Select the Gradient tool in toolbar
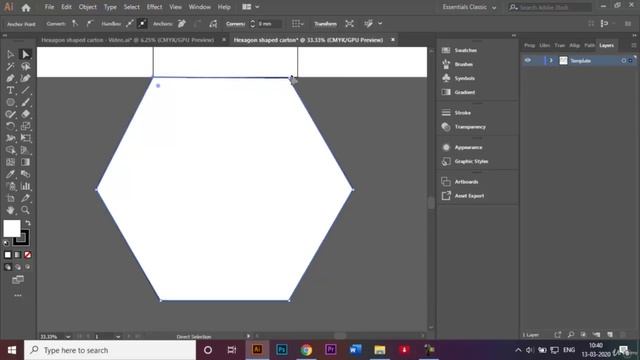Viewport: 640px width, 360px height. 25,162
